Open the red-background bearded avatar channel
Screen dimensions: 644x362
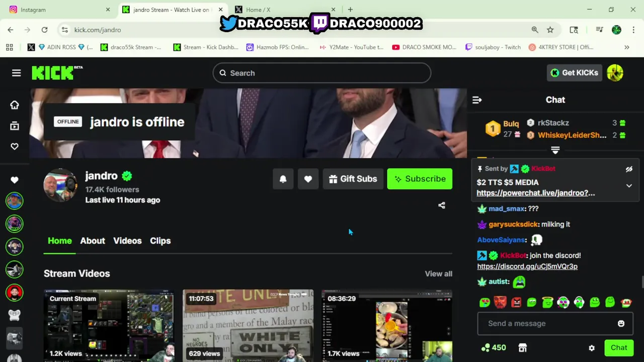pyautogui.click(x=15, y=292)
